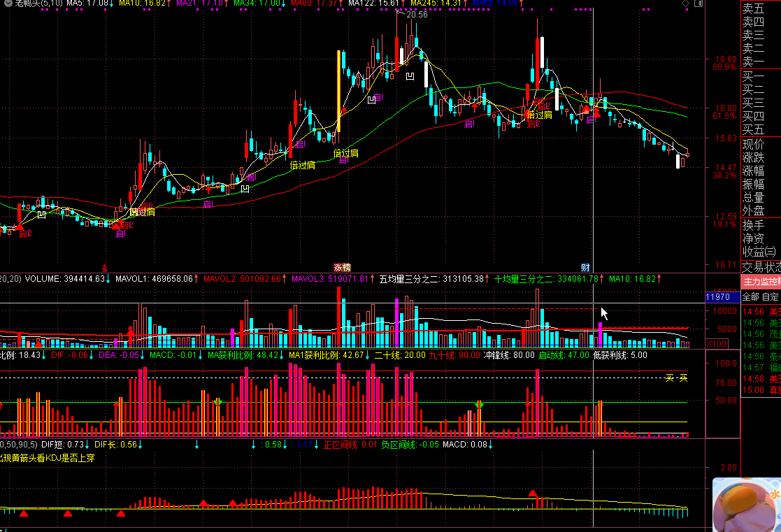This screenshot has width=781, height=532.
Task: Click the 涨榜 event marker
Action: 342,268
